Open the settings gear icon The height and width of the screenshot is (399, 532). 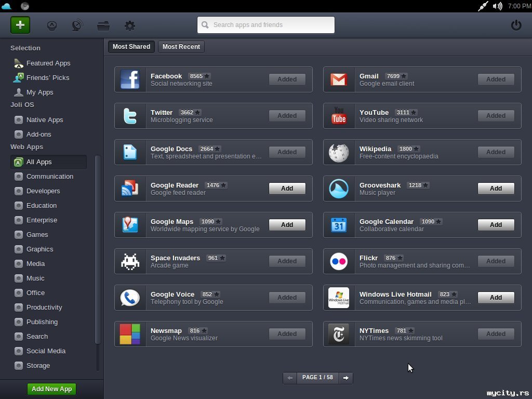tap(129, 25)
